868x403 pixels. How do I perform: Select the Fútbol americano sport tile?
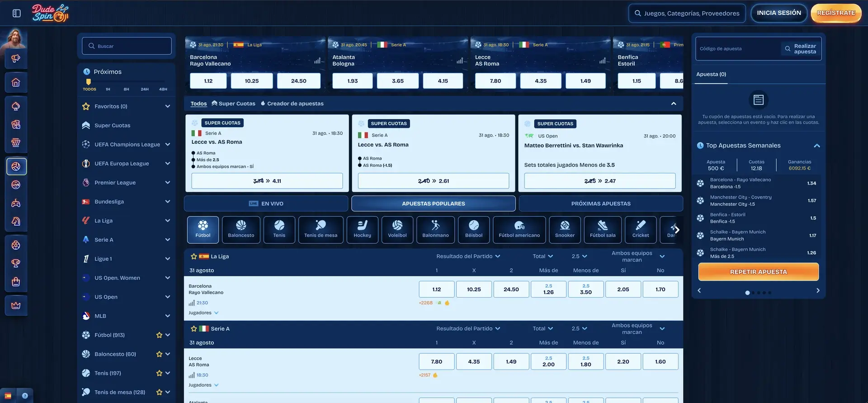pos(519,230)
